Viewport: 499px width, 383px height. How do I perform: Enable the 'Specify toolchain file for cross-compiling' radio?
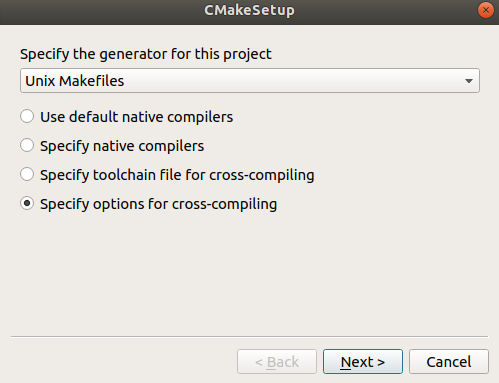point(27,174)
